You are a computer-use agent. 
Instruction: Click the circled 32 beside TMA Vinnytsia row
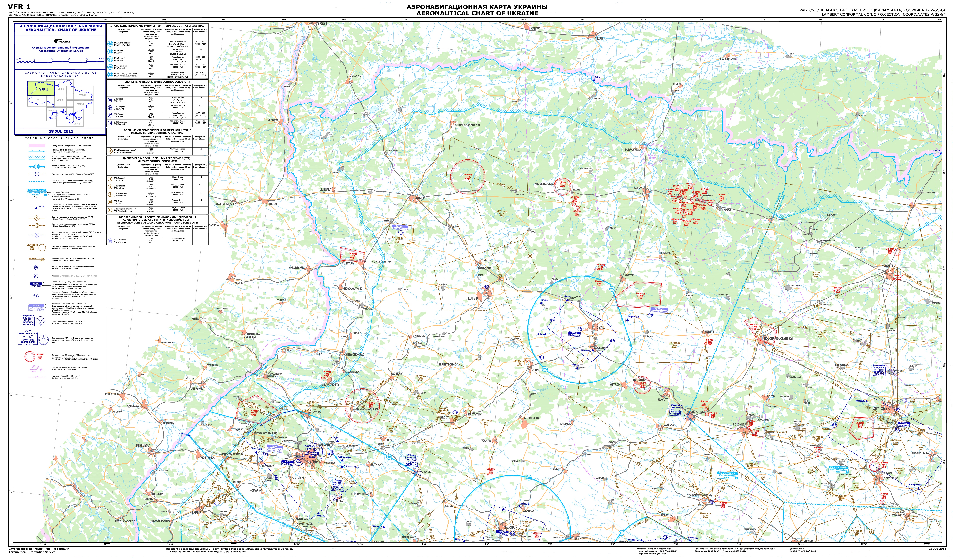click(110, 75)
